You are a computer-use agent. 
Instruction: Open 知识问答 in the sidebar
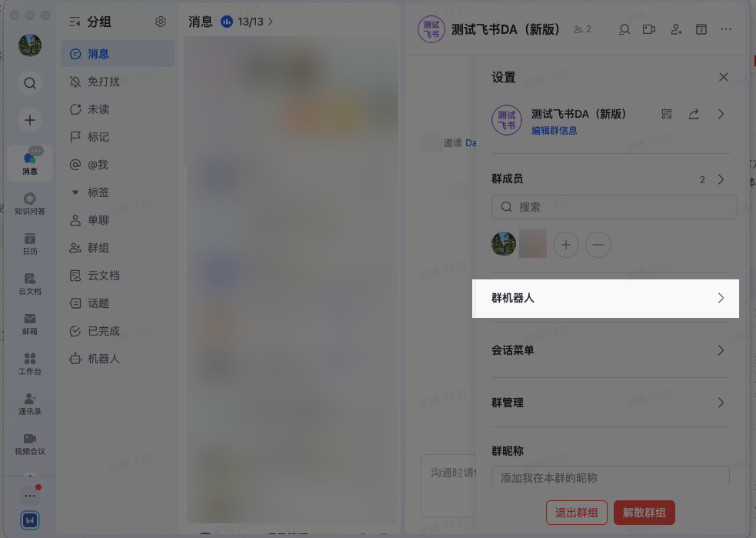tap(30, 203)
